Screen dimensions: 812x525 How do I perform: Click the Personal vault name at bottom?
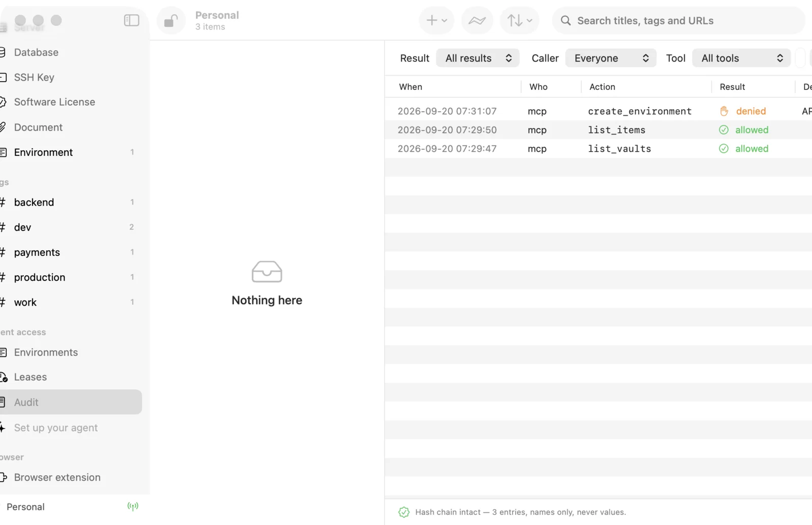click(x=25, y=507)
